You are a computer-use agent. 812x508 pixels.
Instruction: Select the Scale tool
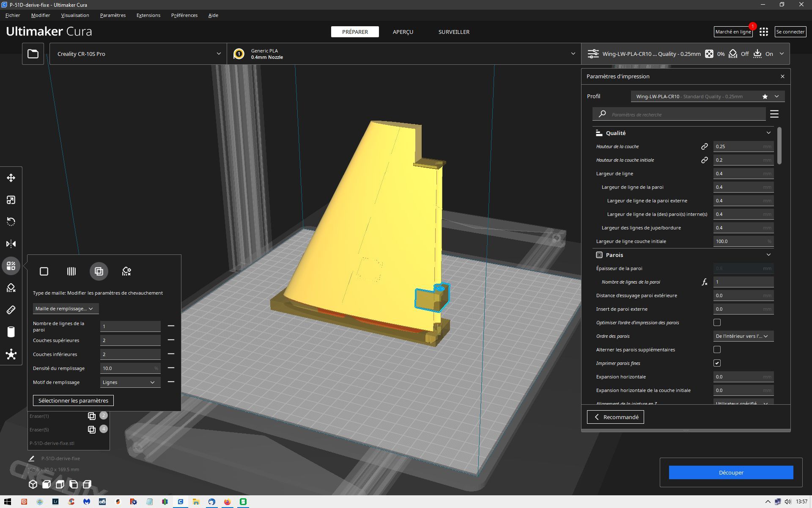(x=11, y=200)
